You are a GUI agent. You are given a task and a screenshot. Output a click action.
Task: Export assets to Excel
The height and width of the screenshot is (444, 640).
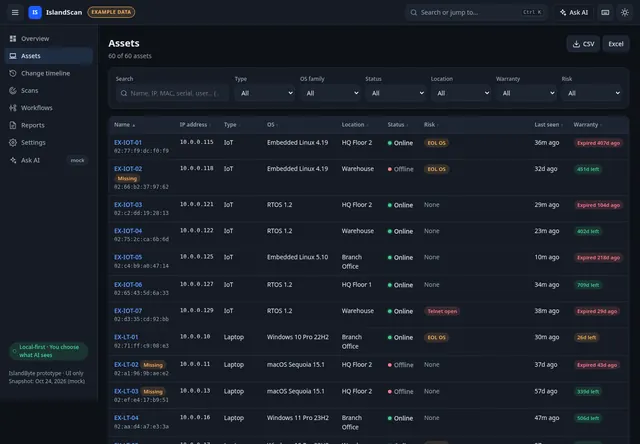coord(616,44)
